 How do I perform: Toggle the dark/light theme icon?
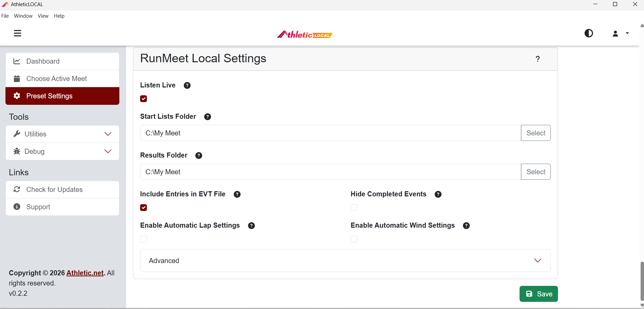589,33
